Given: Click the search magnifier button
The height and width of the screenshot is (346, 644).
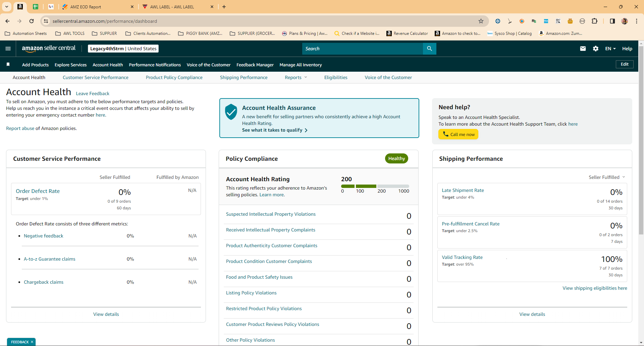Looking at the screenshot, I should point(429,49).
